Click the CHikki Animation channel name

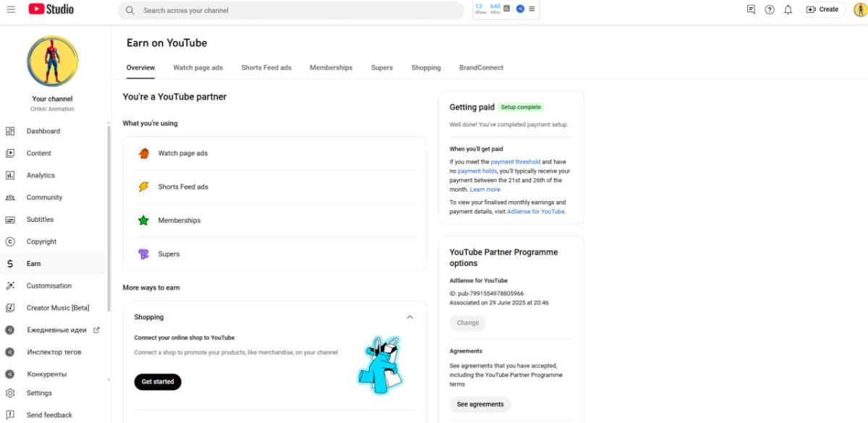[52, 109]
